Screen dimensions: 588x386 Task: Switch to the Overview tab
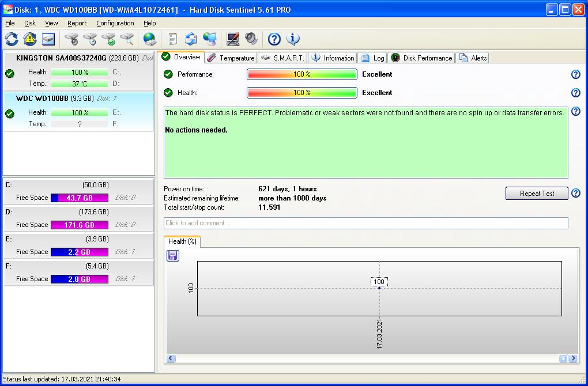coord(181,57)
